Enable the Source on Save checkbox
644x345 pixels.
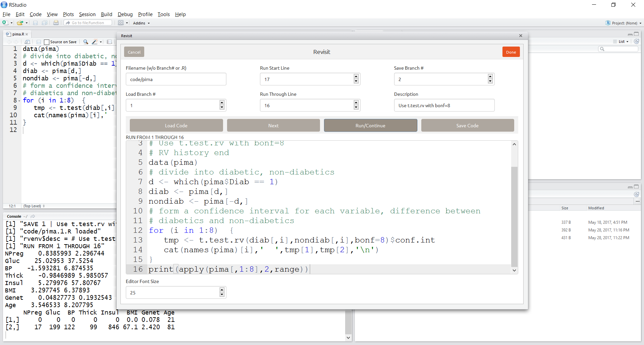[47, 42]
